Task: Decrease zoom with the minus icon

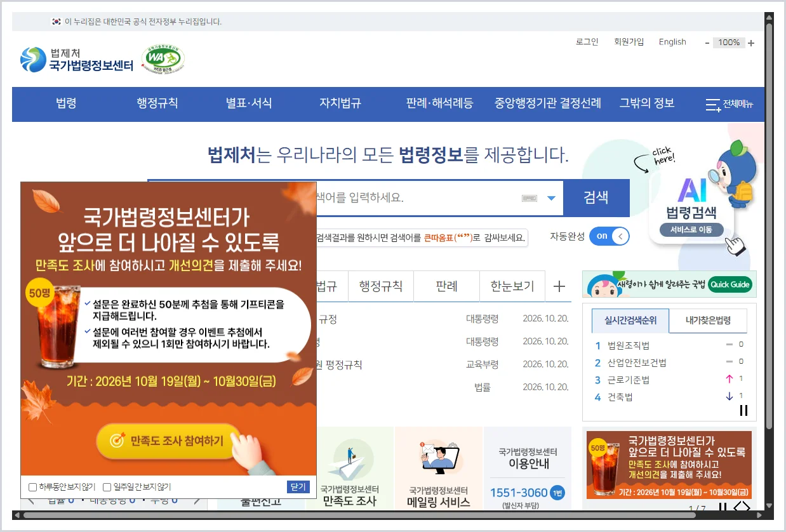Action: tap(707, 43)
